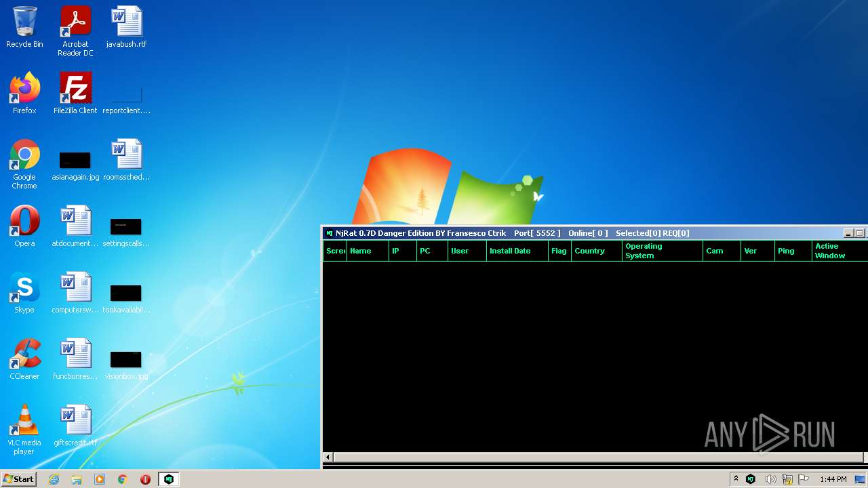Image resolution: width=868 pixels, height=488 pixels.
Task: Launch CCleaner desktop shortcut
Action: (24, 359)
